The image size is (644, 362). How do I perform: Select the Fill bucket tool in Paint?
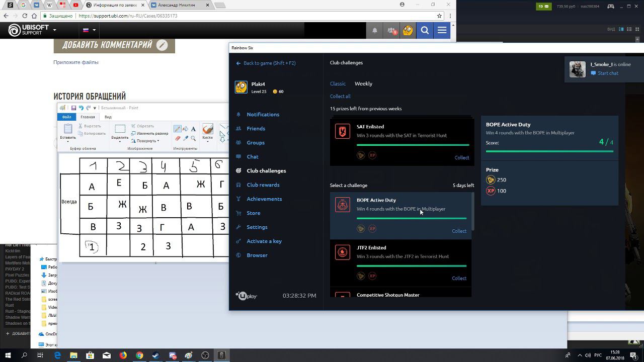pos(185,129)
